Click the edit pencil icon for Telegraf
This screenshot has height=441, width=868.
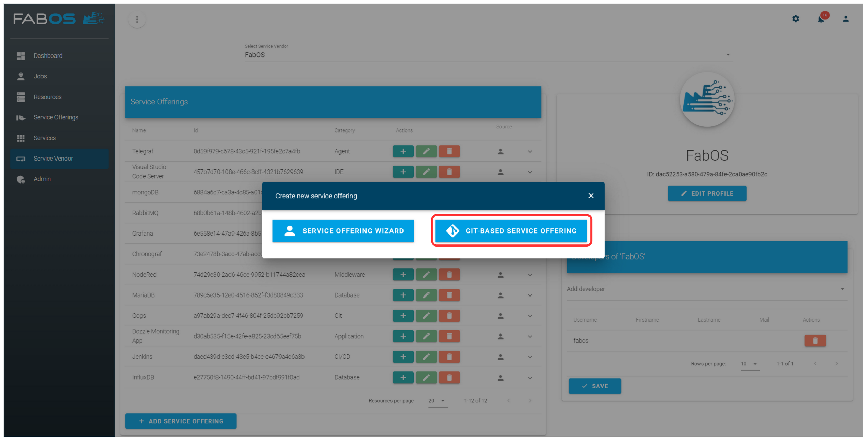click(426, 151)
